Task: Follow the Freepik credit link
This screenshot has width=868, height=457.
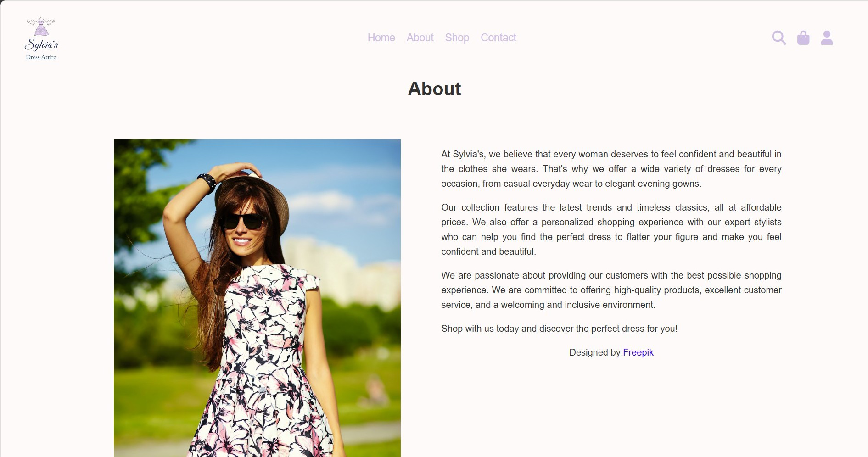Action: pos(638,352)
